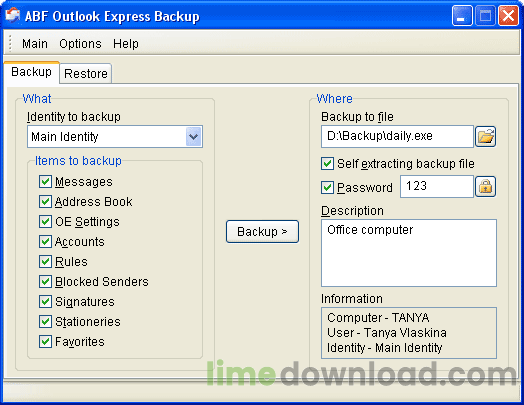Viewport: 524px width, 405px height.
Task: Disable Self extracting backup file option
Action: click(x=328, y=164)
